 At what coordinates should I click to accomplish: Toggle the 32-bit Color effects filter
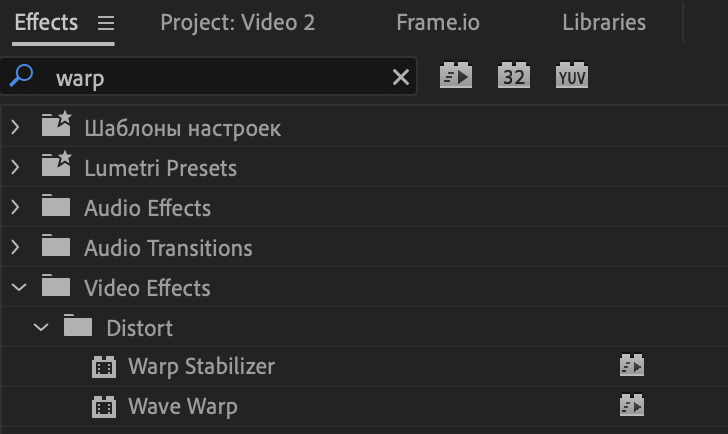click(514, 75)
